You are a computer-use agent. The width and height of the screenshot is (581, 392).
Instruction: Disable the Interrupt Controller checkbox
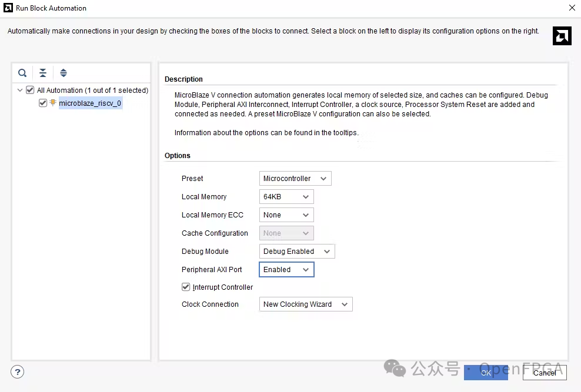point(186,287)
